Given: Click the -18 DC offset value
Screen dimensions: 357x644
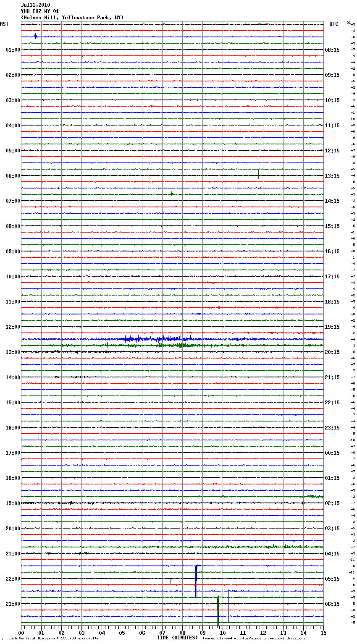Looking at the screenshot, I should coord(352,440).
